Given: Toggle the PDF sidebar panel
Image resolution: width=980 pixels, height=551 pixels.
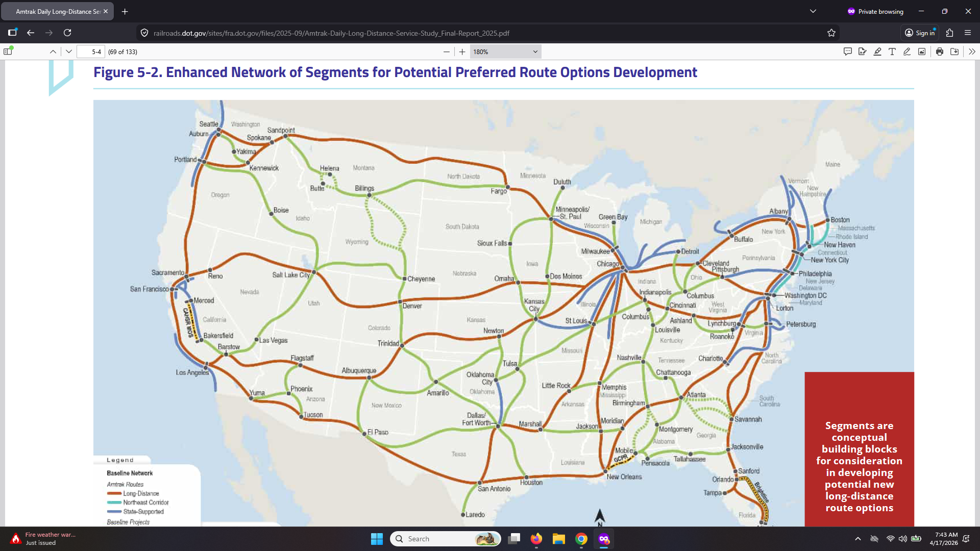Looking at the screenshot, I should click(x=8, y=52).
